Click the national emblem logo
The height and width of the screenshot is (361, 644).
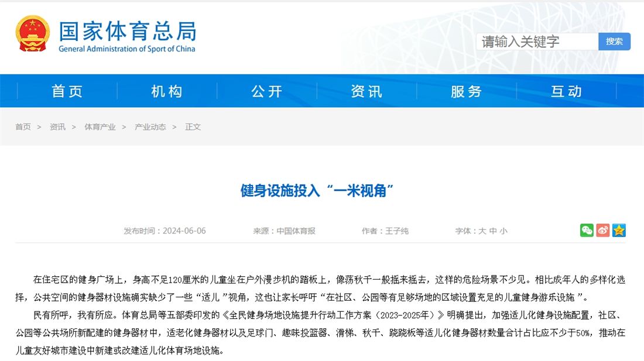[x=33, y=33]
